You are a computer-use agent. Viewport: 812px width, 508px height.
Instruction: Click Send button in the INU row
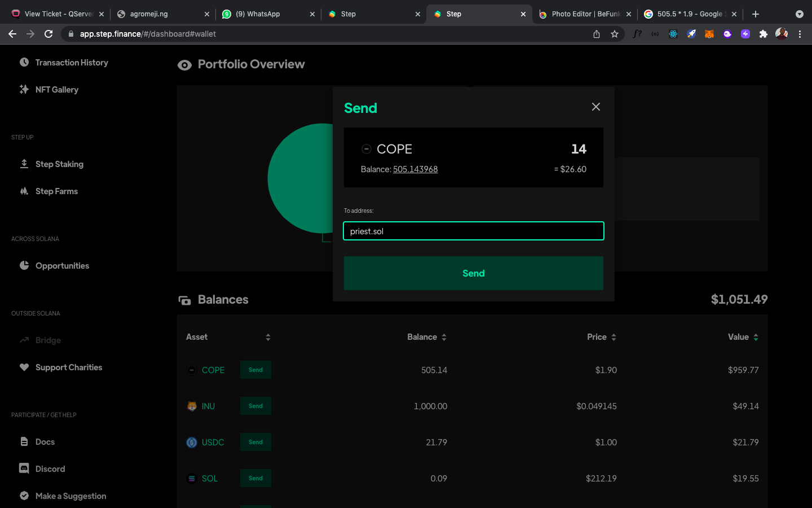click(x=255, y=406)
